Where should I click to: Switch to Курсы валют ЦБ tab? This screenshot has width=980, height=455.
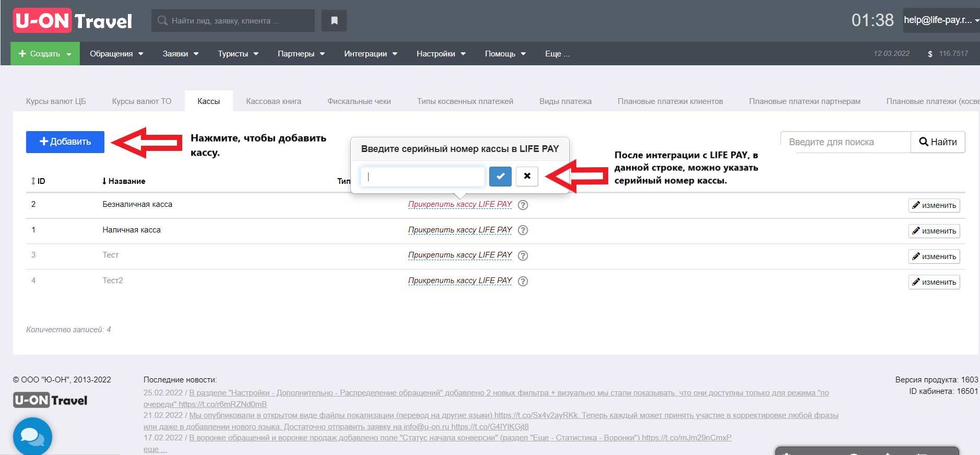point(56,101)
